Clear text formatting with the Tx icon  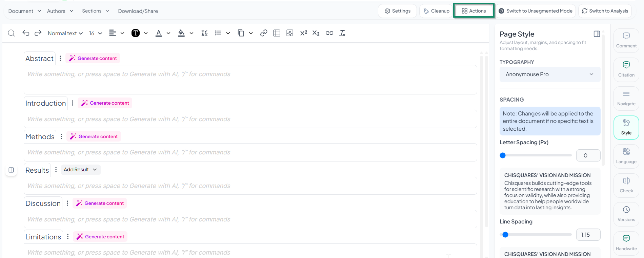pyautogui.click(x=342, y=33)
